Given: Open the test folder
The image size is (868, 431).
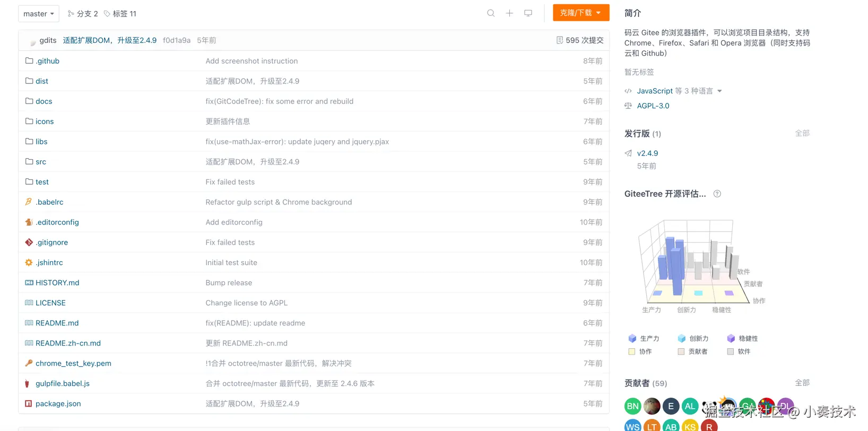Looking at the screenshot, I should point(42,182).
